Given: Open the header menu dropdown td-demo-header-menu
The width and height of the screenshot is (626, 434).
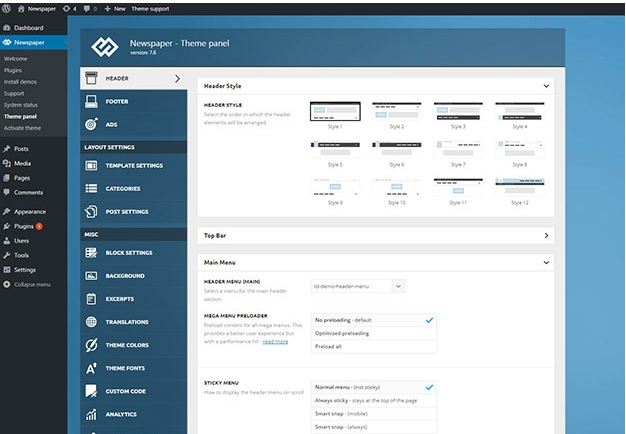Looking at the screenshot, I should pos(358,286).
